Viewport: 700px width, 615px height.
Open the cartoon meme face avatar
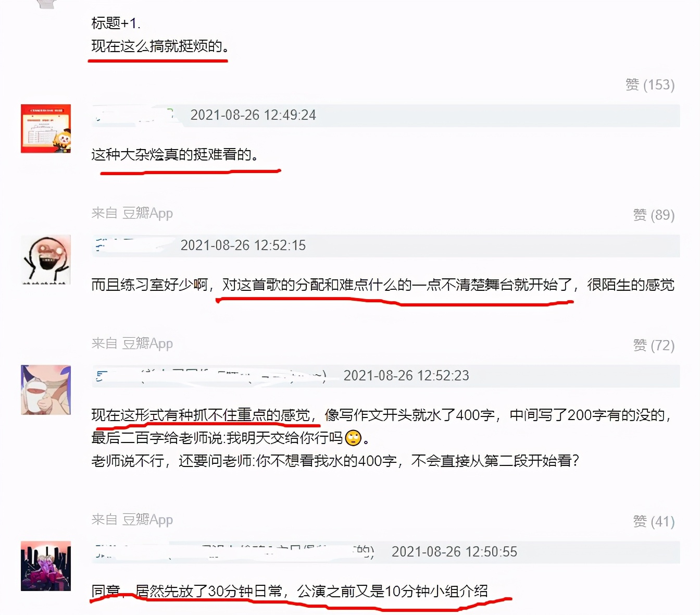click(46, 259)
